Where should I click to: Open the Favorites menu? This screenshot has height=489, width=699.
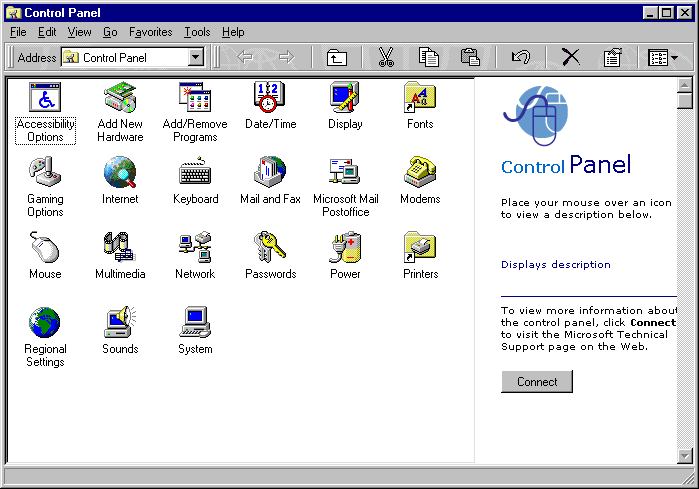pos(151,32)
